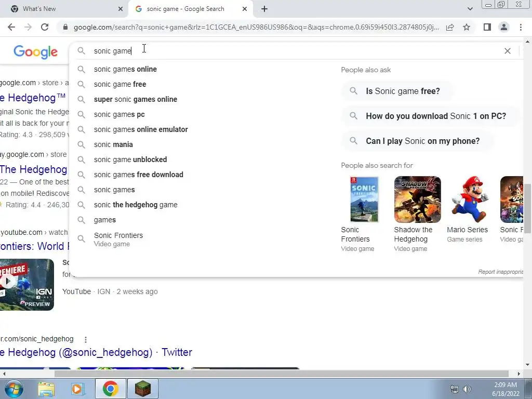532x399 pixels.
Task: Open the Windows Start button
Action: pyautogui.click(x=13, y=389)
